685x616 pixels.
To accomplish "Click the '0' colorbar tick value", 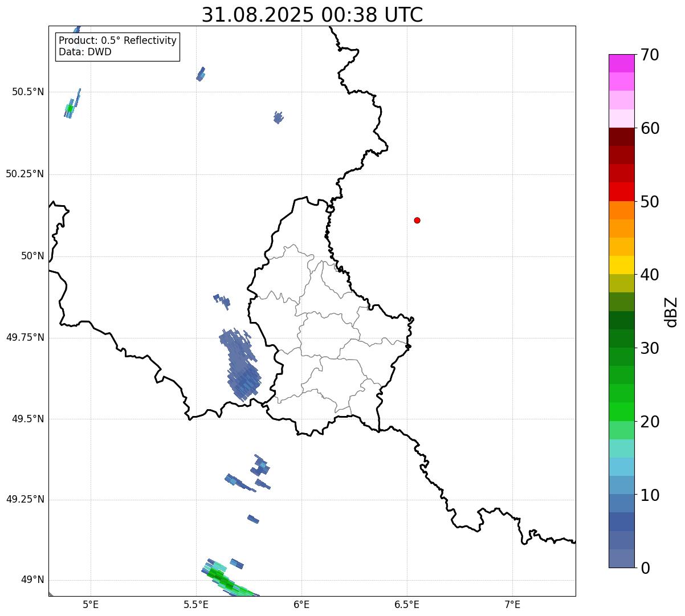I will click(645, 568).
